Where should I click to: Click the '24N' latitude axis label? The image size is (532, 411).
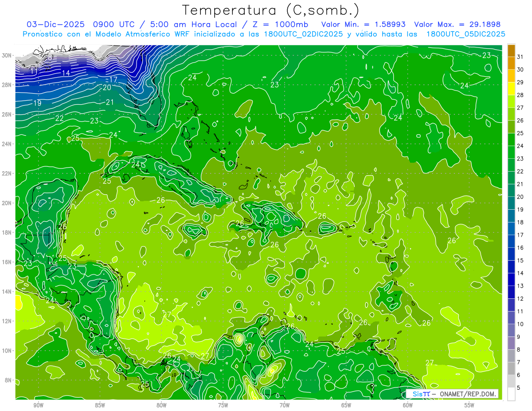(x=7, y=144)
